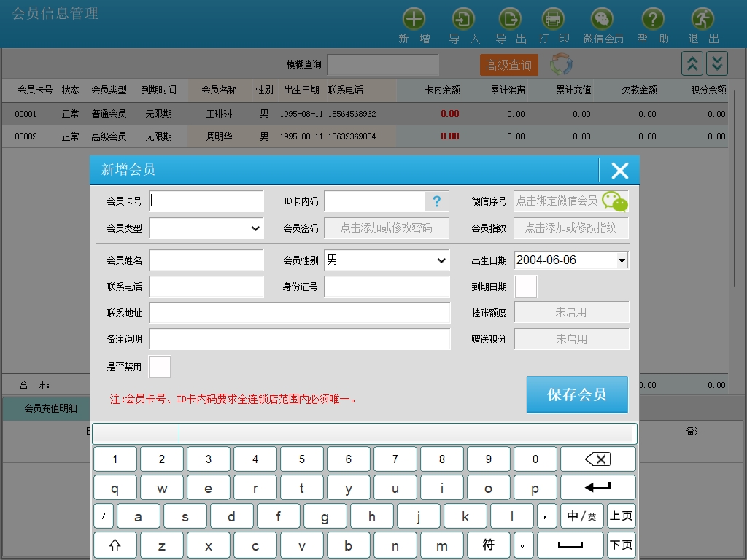Click the 导入 import icon
747x560 pixels.
pyautogui.click(x=464, y=20)
